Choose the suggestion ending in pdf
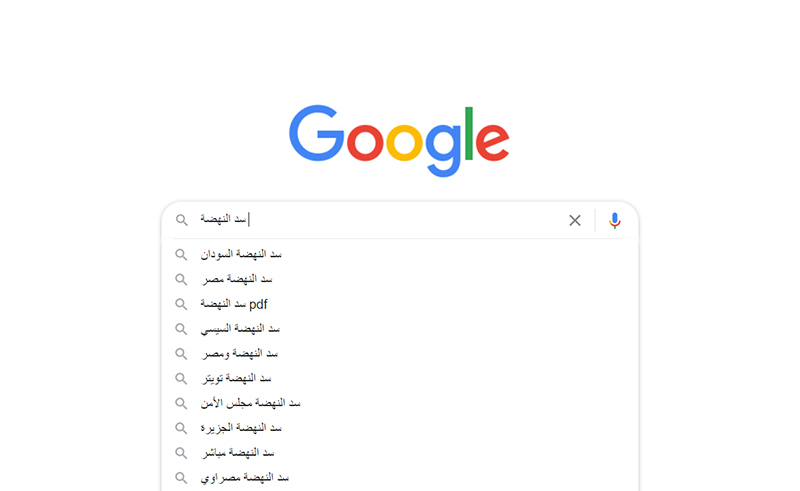 400,304
